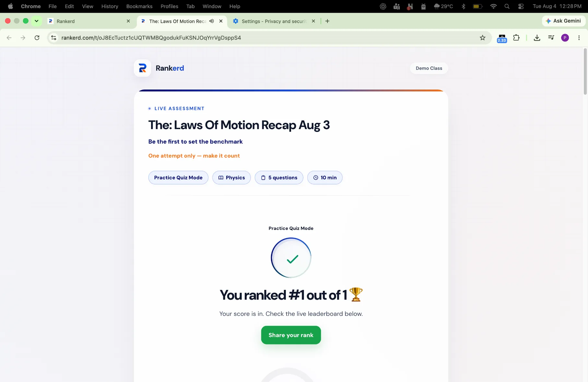
Task: Click the Practice Quiz Mode pill
Action: (x=178, y=178)
